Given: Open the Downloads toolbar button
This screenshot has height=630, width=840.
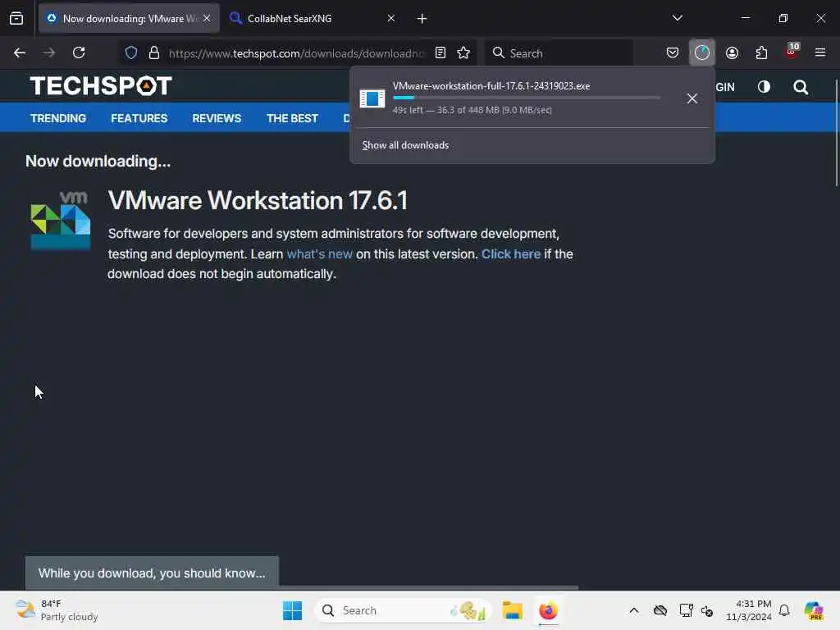Looking at the screenshot, I should (x=702, y=52).
